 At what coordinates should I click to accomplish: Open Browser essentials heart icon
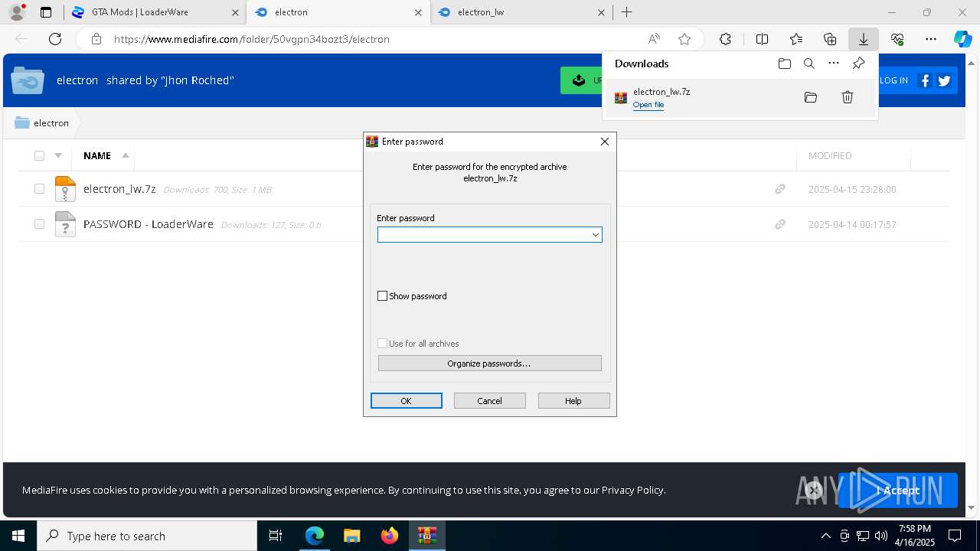(897, 39)
